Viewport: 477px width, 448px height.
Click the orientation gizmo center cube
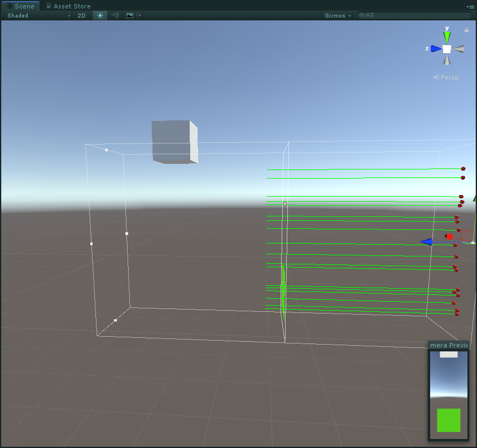coord(447,49)
